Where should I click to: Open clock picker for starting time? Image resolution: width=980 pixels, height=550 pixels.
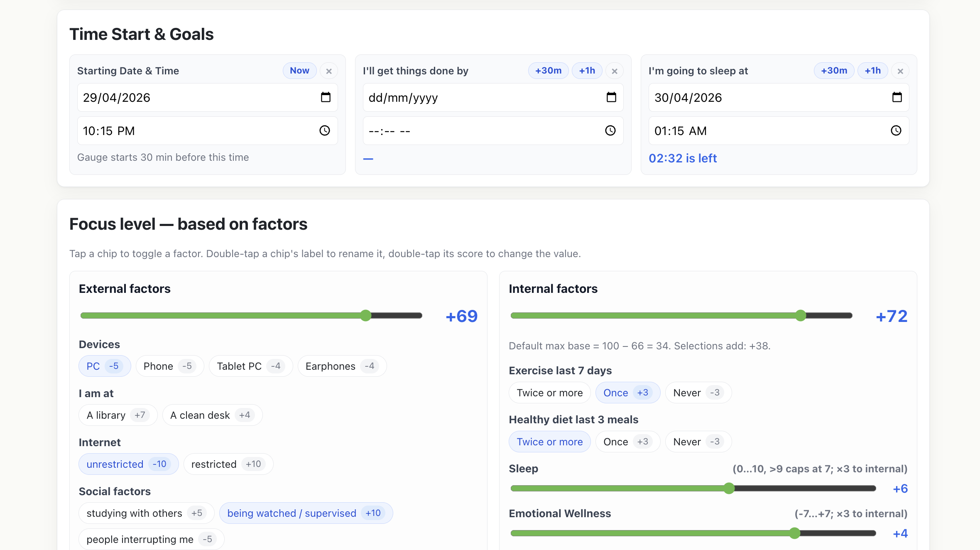click(x=325, y=131)
